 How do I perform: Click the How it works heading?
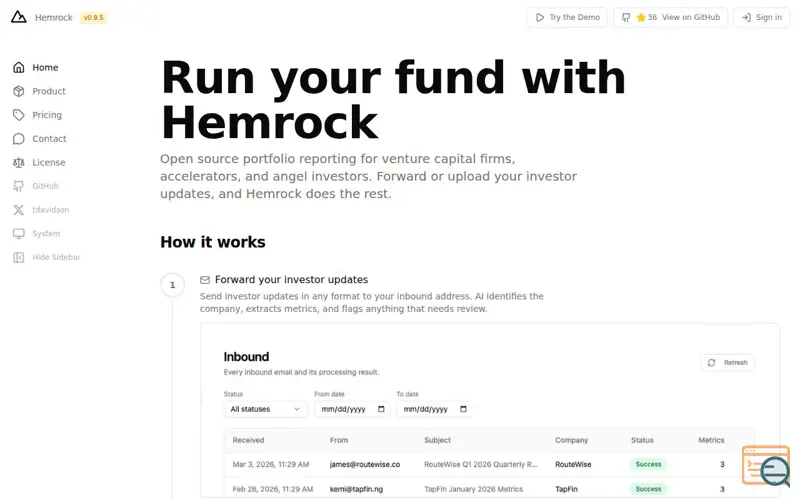213,242
